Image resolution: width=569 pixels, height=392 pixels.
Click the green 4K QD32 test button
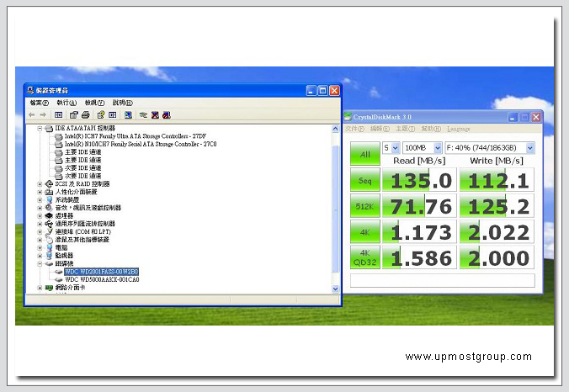[x=365, y=257]
